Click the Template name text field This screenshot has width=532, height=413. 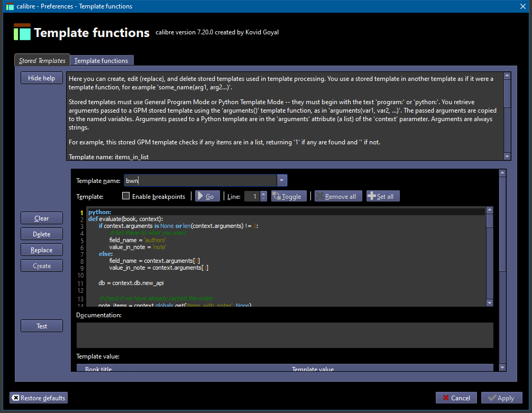(x=200, y=180)
